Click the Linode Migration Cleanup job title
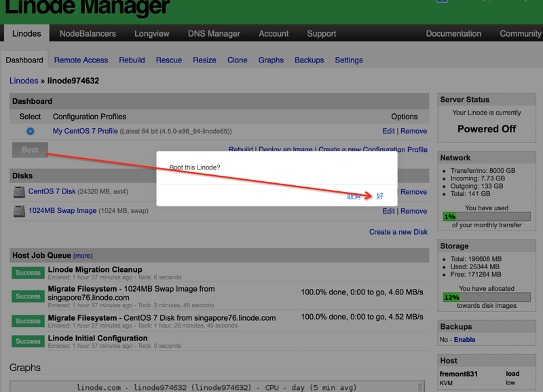Screen dimensions: 543x392 pos(95,269)
